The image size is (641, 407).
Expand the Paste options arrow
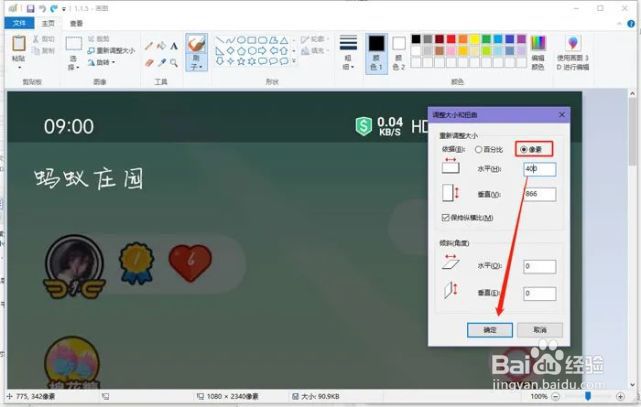click(x=18, y=67)
